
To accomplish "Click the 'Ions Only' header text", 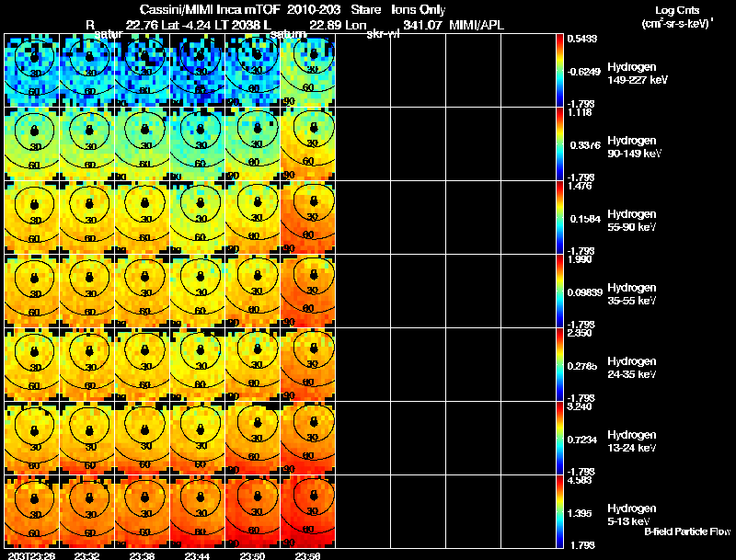I will pyautogui.click(x=419, y=10).
